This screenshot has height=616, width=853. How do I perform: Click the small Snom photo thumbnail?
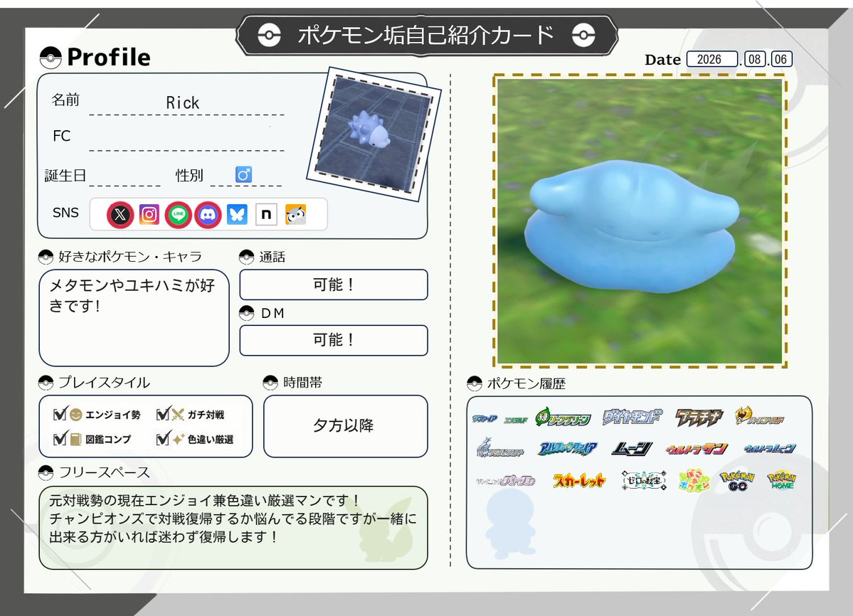[373, 134]
